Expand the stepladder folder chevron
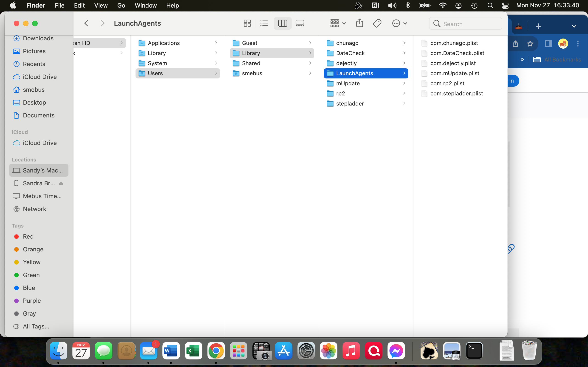The image size is (588, 367). click(404, 104)
